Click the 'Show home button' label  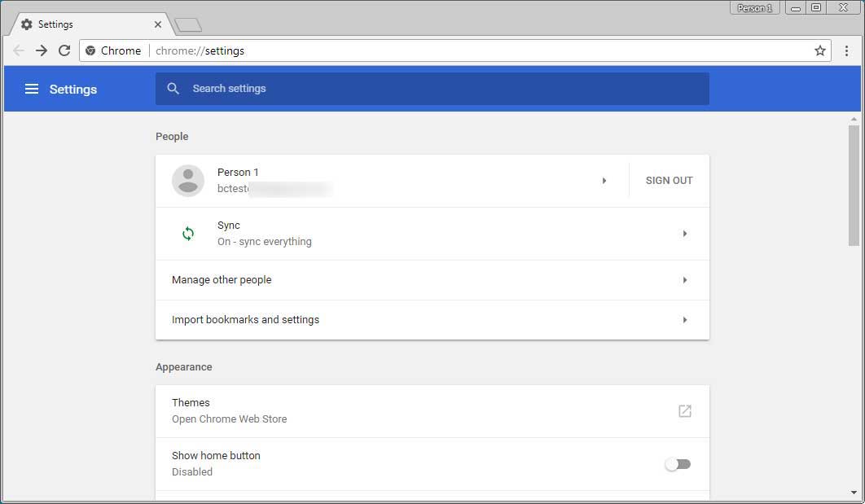(216, 455)
